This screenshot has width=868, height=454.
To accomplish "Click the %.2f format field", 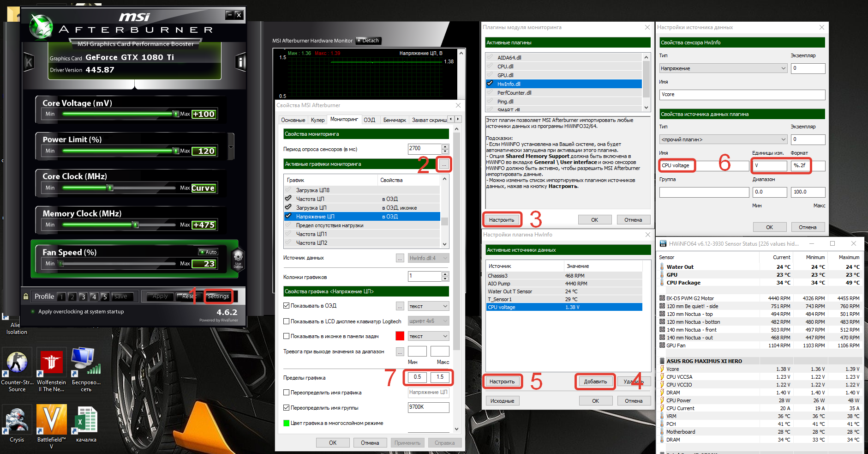I will [808, 166].
